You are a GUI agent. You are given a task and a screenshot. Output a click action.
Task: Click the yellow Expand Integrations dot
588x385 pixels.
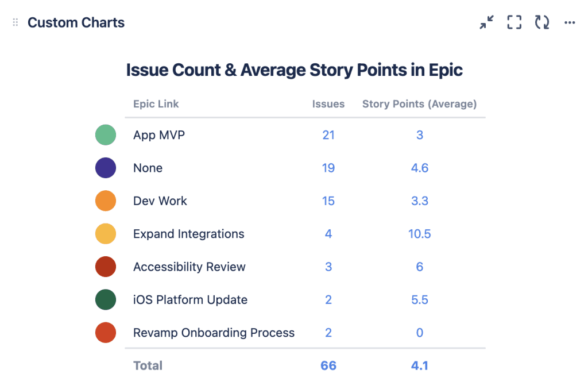[x=106, y=234]
